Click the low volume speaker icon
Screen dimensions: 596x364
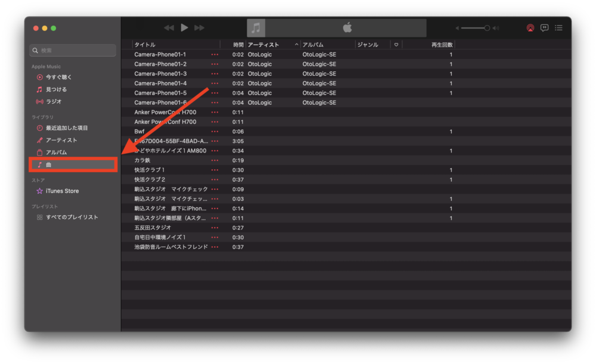[457, 28]
